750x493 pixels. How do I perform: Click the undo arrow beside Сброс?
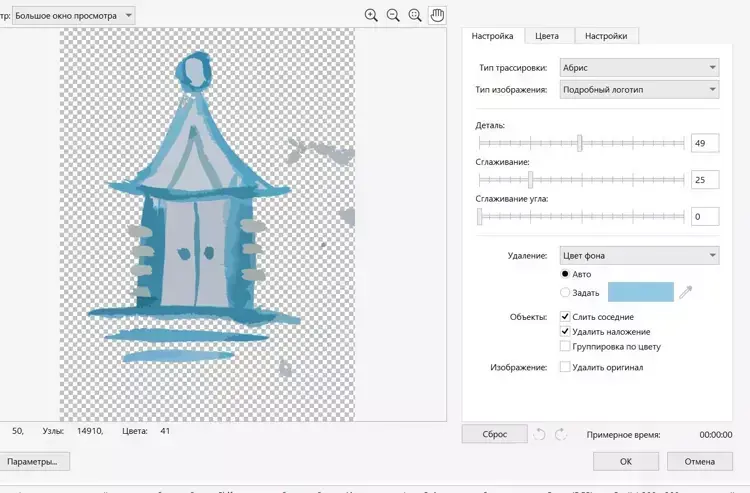point(540,434)
